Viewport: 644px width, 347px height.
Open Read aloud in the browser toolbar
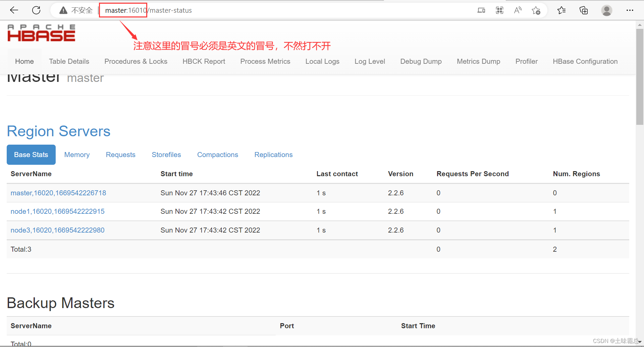518,10
